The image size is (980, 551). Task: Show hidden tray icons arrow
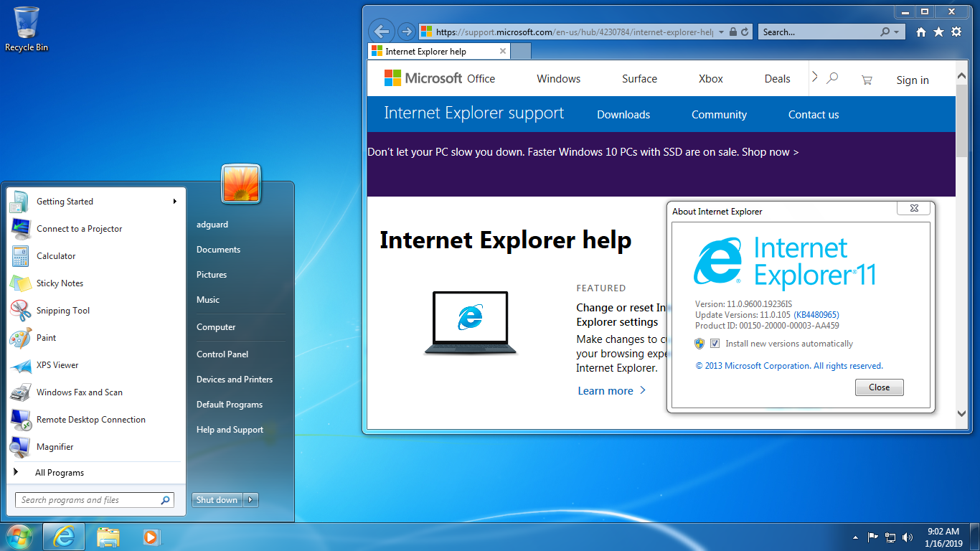tap(855, 537)
